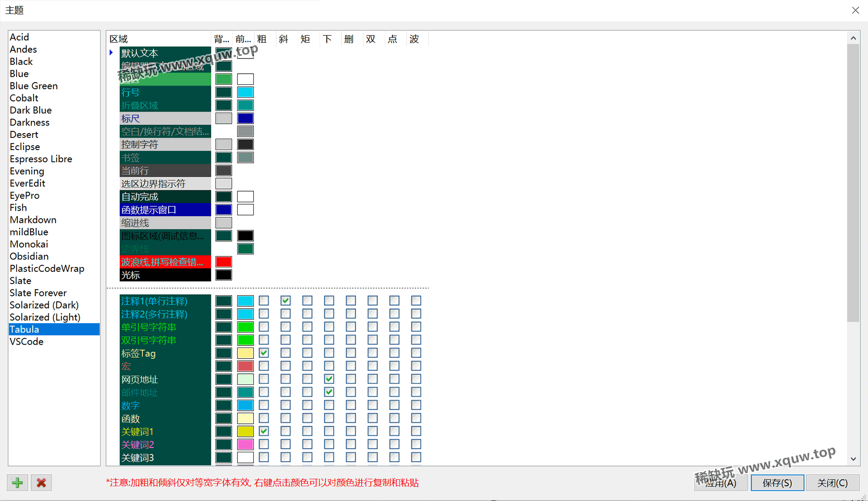Image resolution: width=868 pixels, height=501 pixels.
Task: Close the 主题 dialog window
Action: [x=855, y=10]
